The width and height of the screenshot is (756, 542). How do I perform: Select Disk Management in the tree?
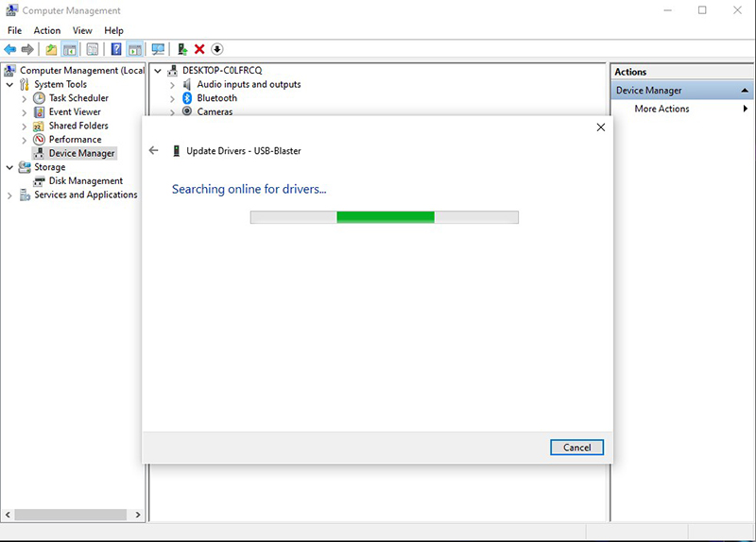coord(85,181)
